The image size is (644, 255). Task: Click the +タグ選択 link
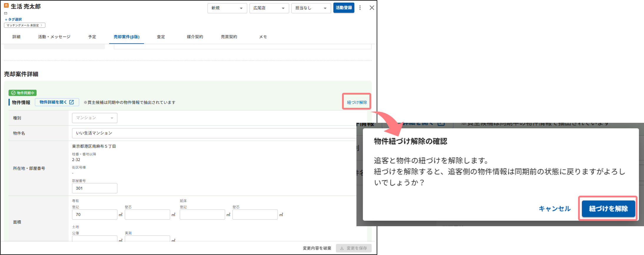click(13, 19)
